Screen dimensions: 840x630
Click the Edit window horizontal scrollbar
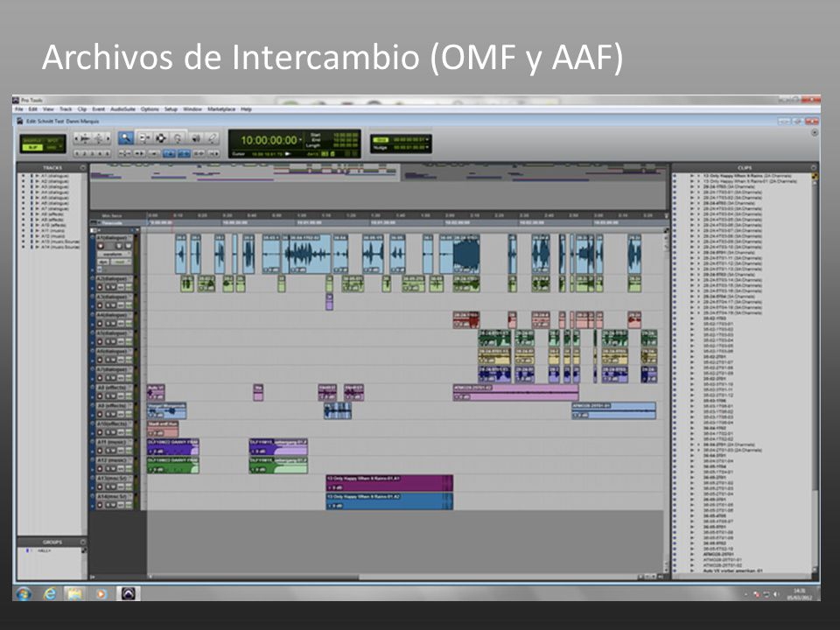pos(394,577)
